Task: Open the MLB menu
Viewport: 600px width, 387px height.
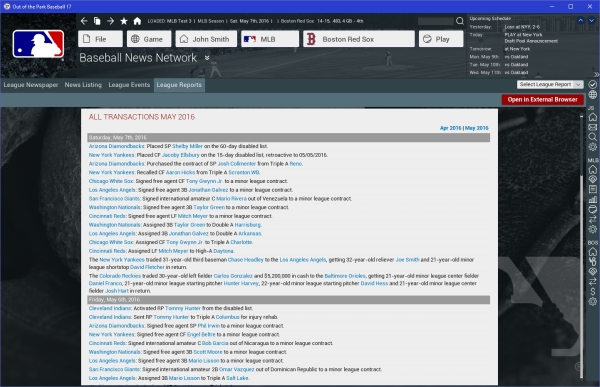Action: pyautogui.click(x=270, y=39)
